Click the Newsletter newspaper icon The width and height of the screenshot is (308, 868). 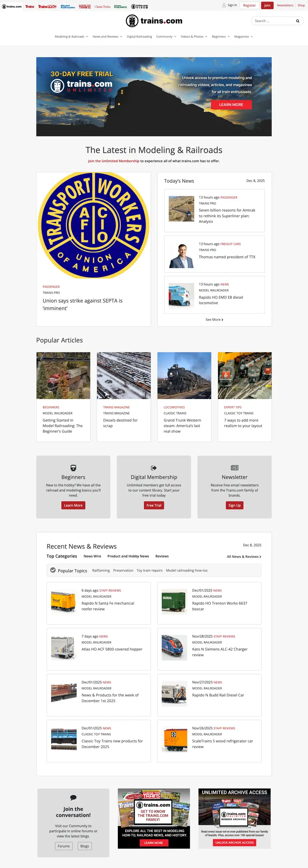click(x=234, y=468)
